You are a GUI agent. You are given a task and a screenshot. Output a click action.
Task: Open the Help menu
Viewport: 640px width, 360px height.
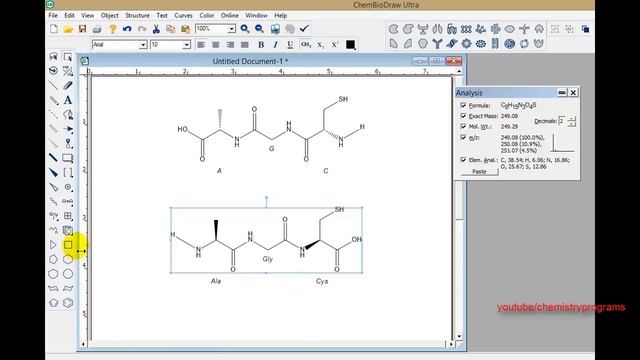280,15
